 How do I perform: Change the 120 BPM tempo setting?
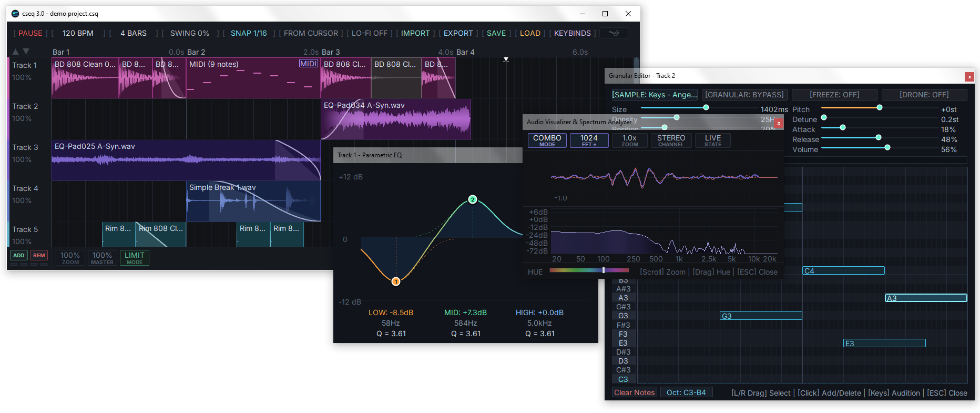(78, 33)
